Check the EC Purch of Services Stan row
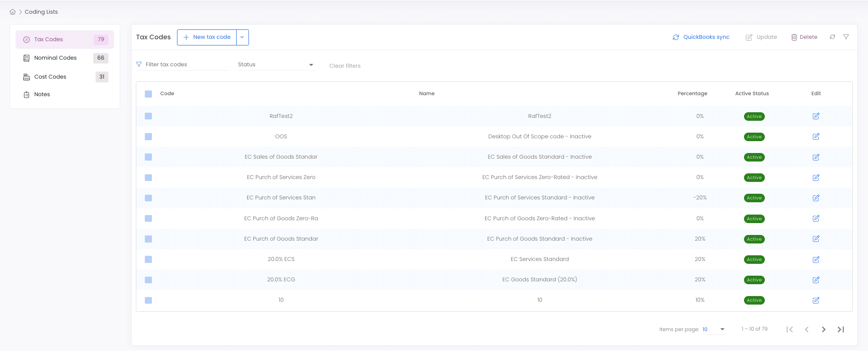The image size is (868, 351). [x=149, y=198]
